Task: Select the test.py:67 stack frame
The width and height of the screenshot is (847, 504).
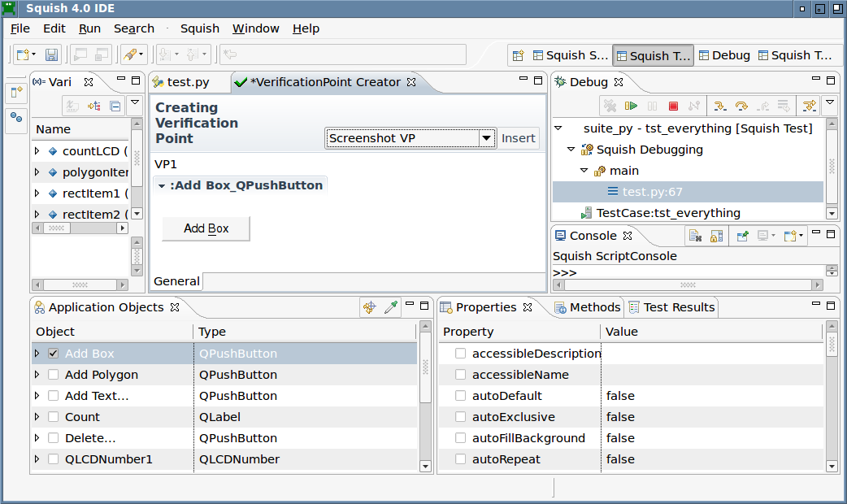Action: [652, 192]
